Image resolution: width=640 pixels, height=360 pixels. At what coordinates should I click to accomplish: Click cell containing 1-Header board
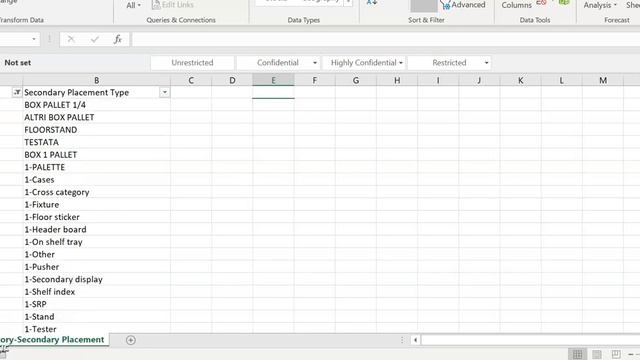[96, 229]
